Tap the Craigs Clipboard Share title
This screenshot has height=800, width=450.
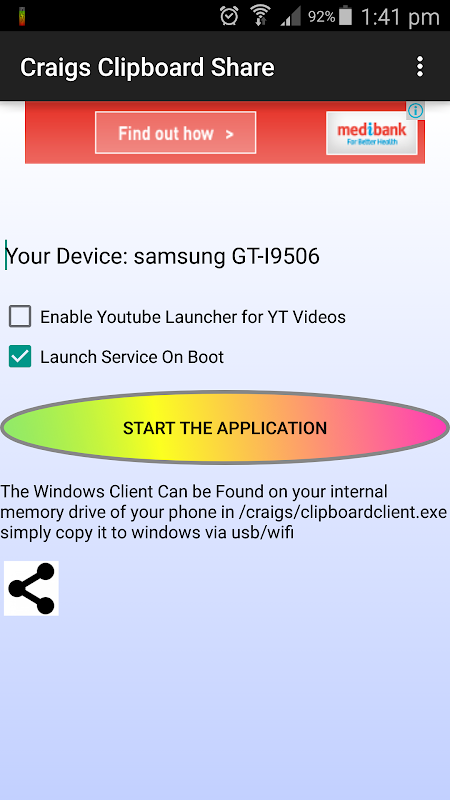pos(147,67)
